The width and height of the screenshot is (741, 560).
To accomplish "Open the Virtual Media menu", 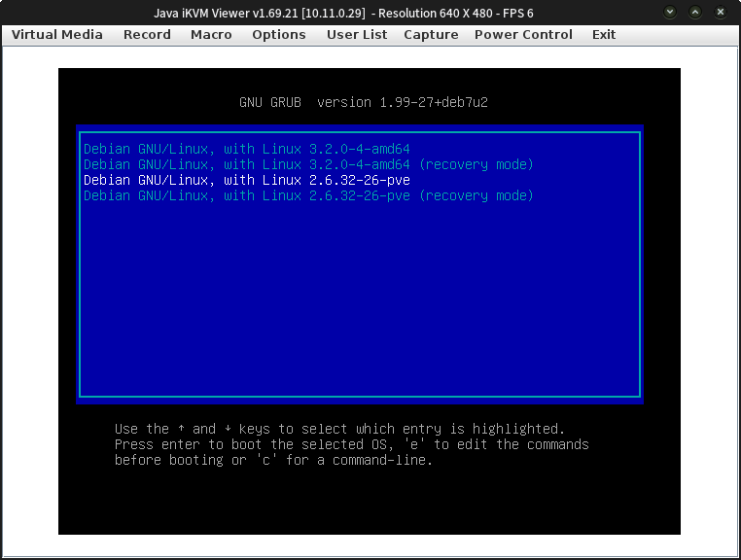I will 56,34.
